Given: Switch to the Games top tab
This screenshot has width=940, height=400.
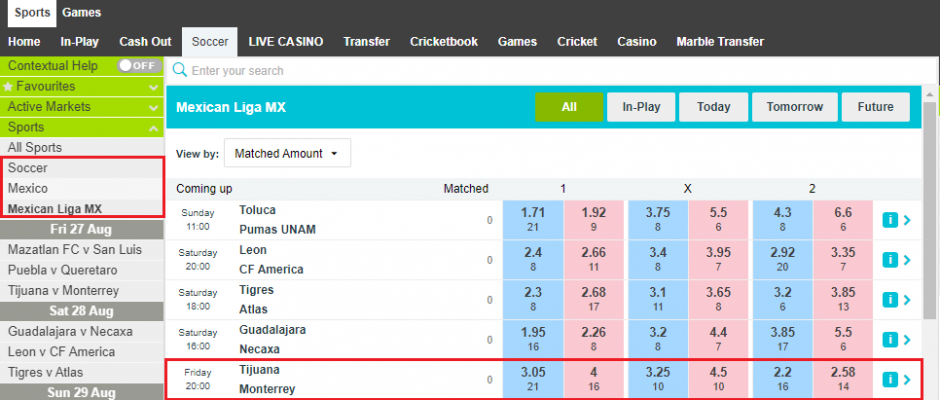Looking at the screenshot, I should [x=82, y=13].
